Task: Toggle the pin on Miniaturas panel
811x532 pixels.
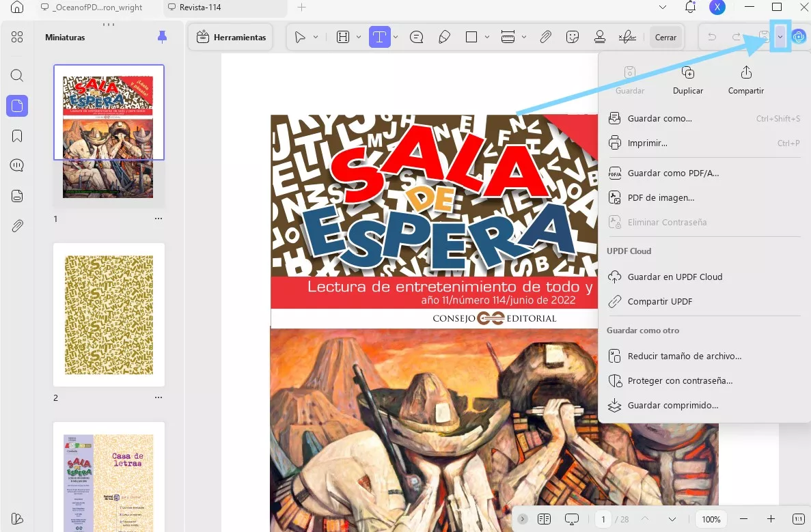Action: (x=162, y=38)
